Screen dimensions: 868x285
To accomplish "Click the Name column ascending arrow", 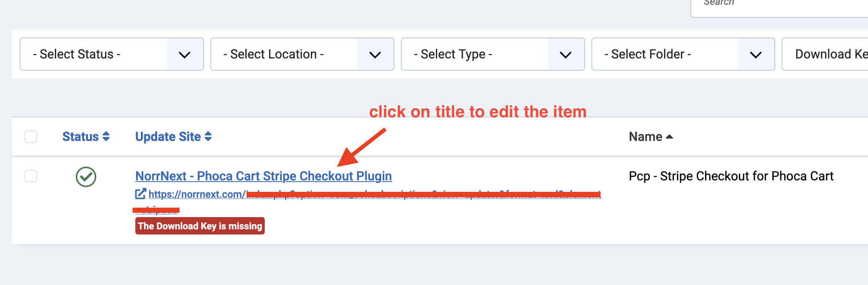I will coord(669,137).
